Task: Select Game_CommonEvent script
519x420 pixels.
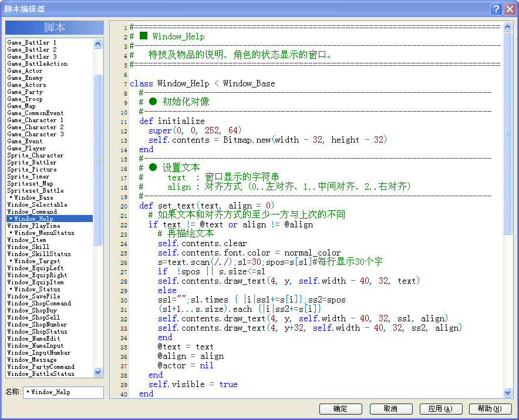Action: coord(50,113)
